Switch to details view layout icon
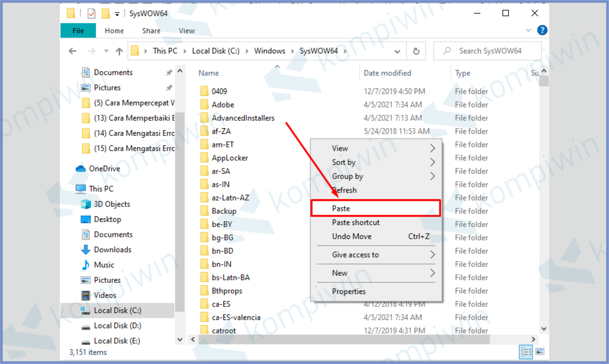The image size is (609, 364). [x=526, y=352]
